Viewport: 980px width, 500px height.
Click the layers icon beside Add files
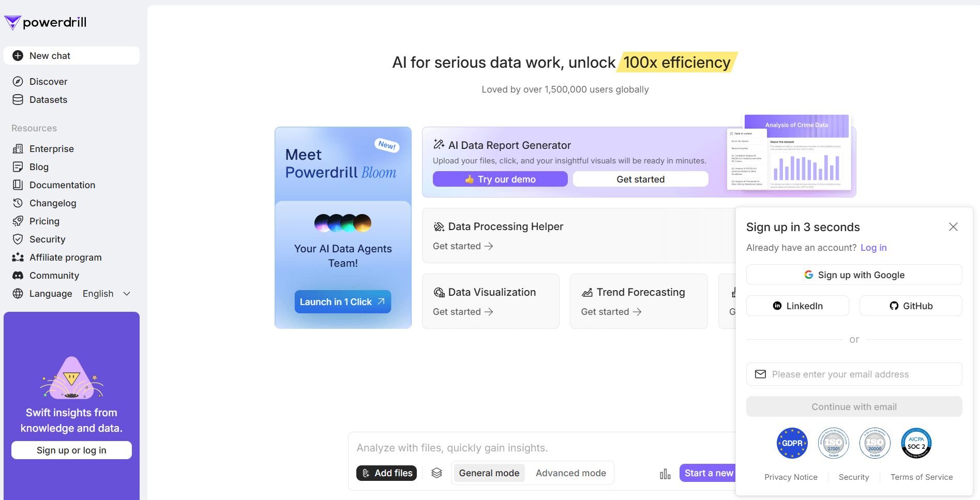pos(436,473)
